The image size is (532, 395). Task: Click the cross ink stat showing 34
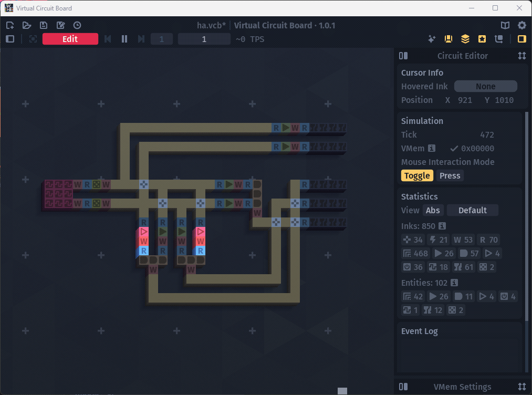[x=413, y=240]
